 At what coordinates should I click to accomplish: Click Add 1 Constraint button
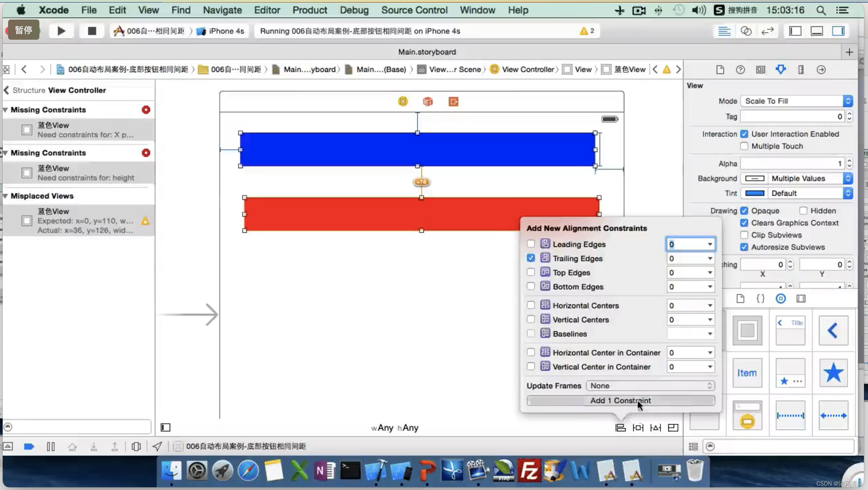click(621, 400)
